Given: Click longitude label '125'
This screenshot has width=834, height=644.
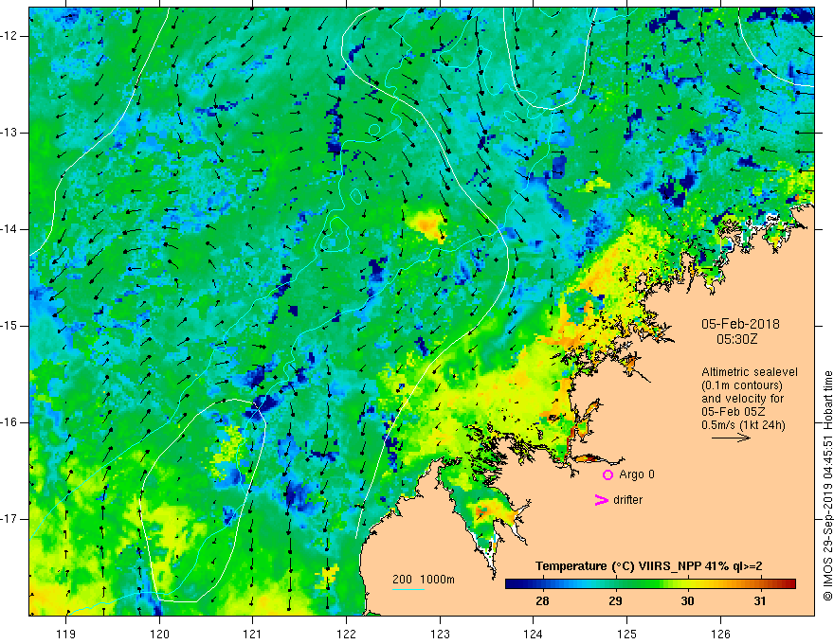Looking at the screenshot, I should coord(627,634).
